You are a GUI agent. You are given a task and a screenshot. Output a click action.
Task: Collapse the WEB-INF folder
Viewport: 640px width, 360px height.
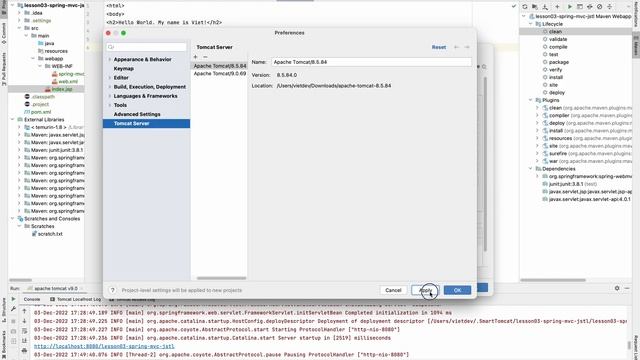pos(40,66)
